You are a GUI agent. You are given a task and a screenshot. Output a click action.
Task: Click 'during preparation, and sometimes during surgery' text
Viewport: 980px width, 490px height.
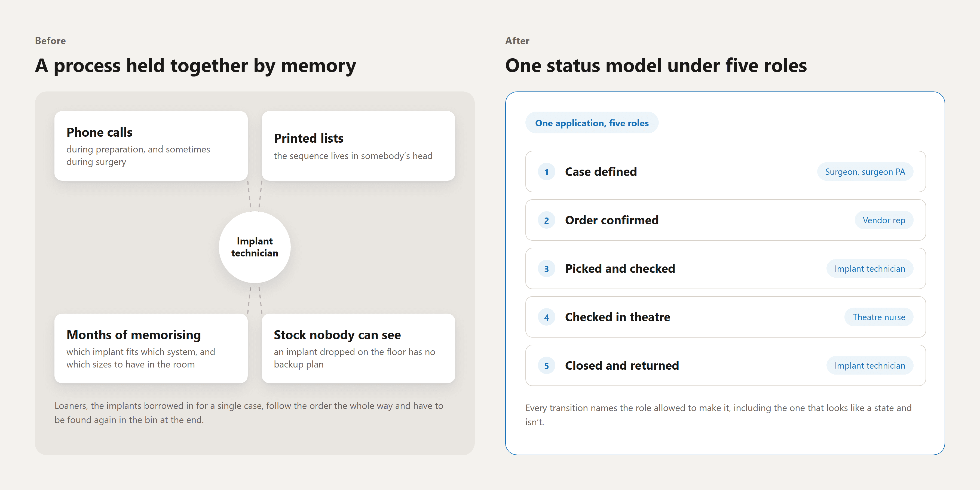click(138, 156)
